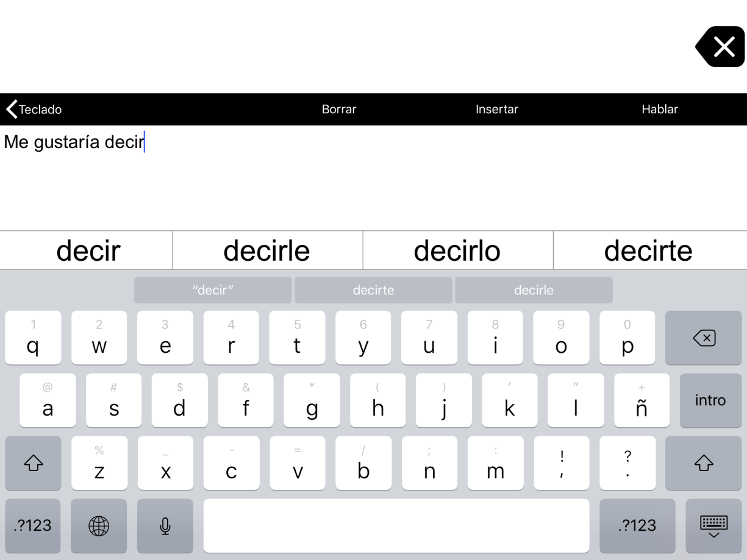Tap the exclamation/comma key
Viewport: 747px width, 560px height.
click(561, 463)
